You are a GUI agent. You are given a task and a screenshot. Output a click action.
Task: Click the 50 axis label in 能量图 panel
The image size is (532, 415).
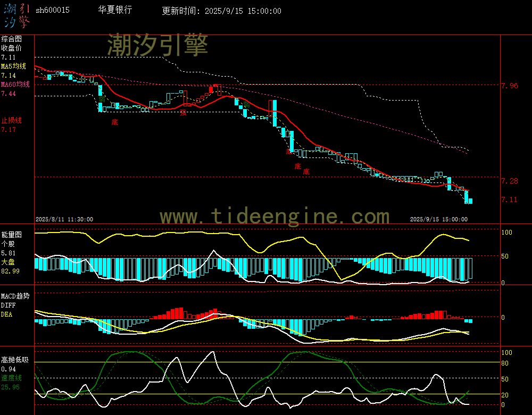coord(505,256)
